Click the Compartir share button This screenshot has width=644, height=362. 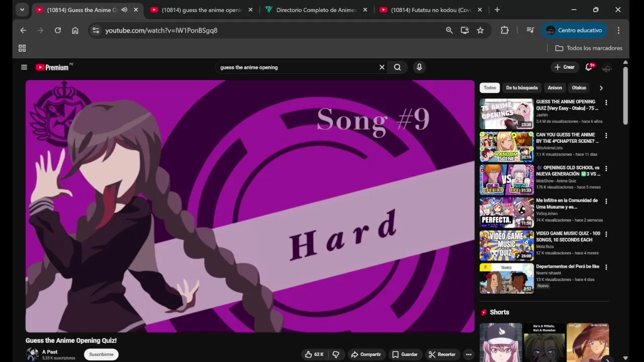366,354
